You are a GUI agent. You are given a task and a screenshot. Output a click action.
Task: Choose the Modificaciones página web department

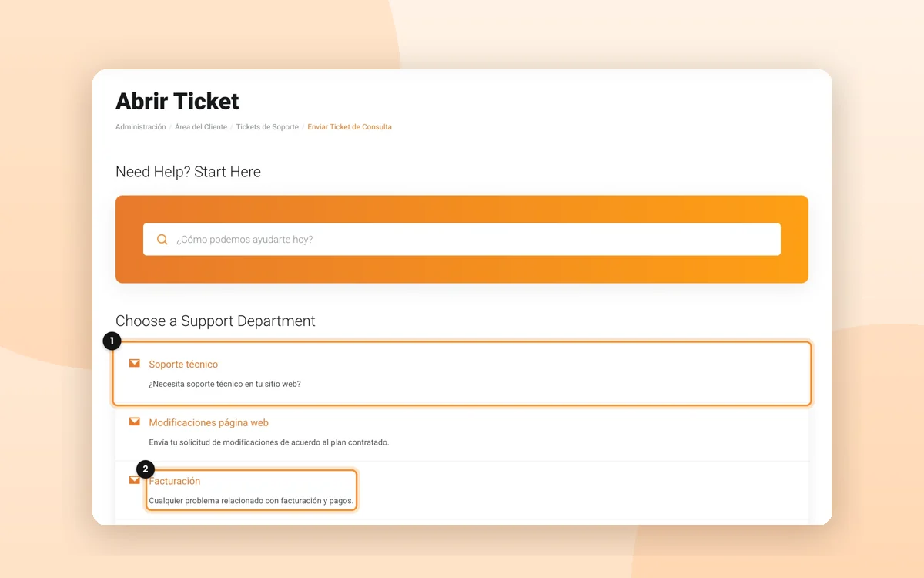209,423
